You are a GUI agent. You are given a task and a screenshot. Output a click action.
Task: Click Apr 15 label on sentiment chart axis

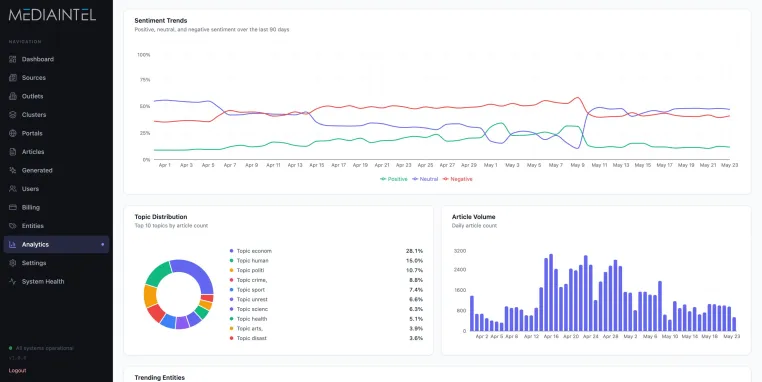pyautogui.click(x=317, y=165)
